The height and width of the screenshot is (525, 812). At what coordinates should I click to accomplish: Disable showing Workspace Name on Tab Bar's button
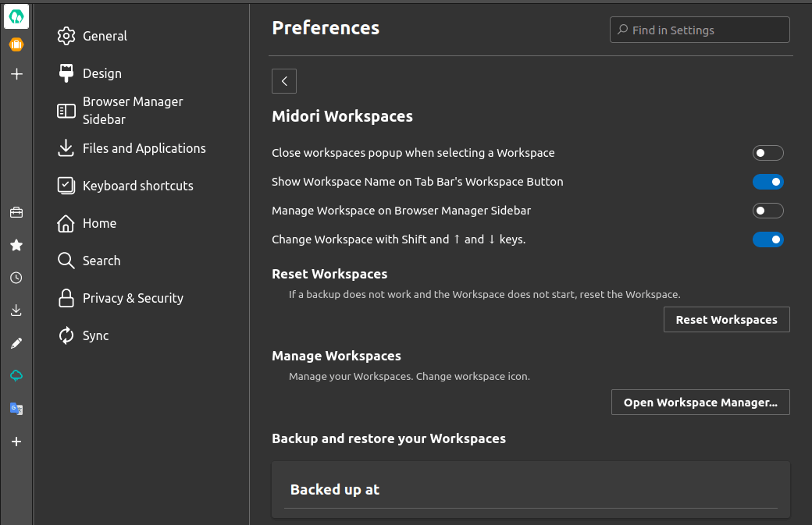click(x=767, y=181)
